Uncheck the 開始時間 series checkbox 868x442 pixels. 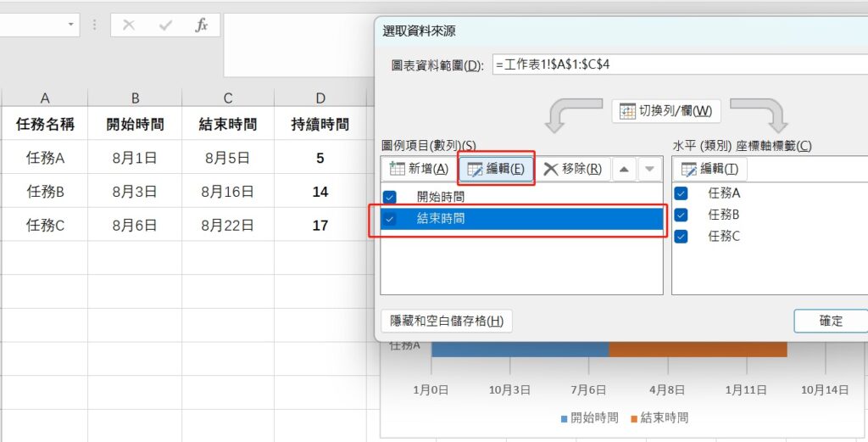pos(390,197)
